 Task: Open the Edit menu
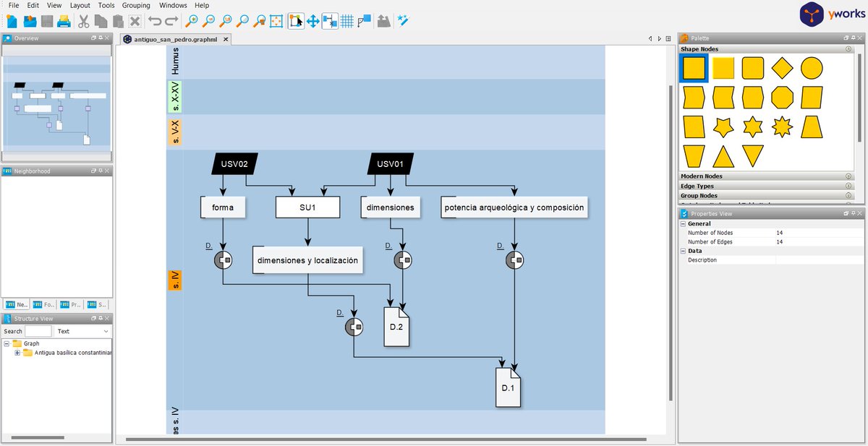(33, 5)
